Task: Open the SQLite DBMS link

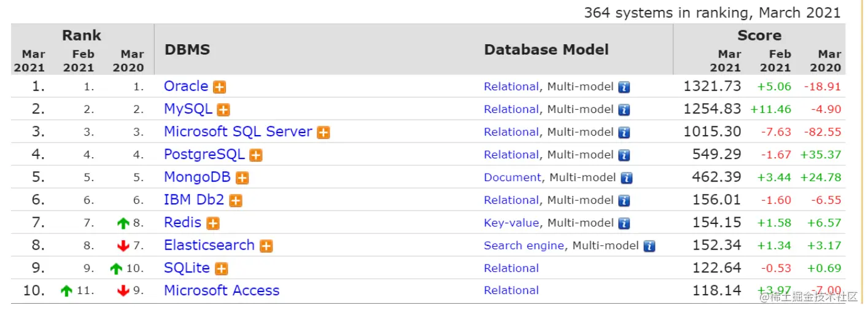Action: pyautogui.click(x=187, y=268)
